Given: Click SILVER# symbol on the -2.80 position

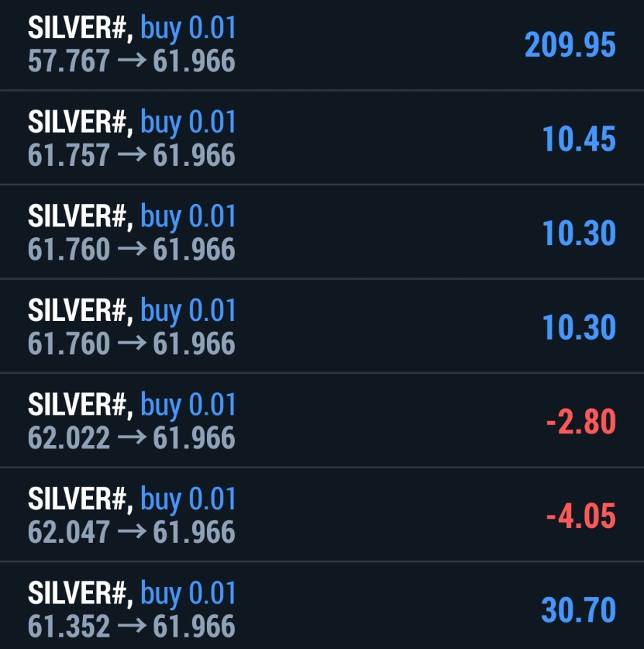Looking at the screenshot, I should click(80, 405).
